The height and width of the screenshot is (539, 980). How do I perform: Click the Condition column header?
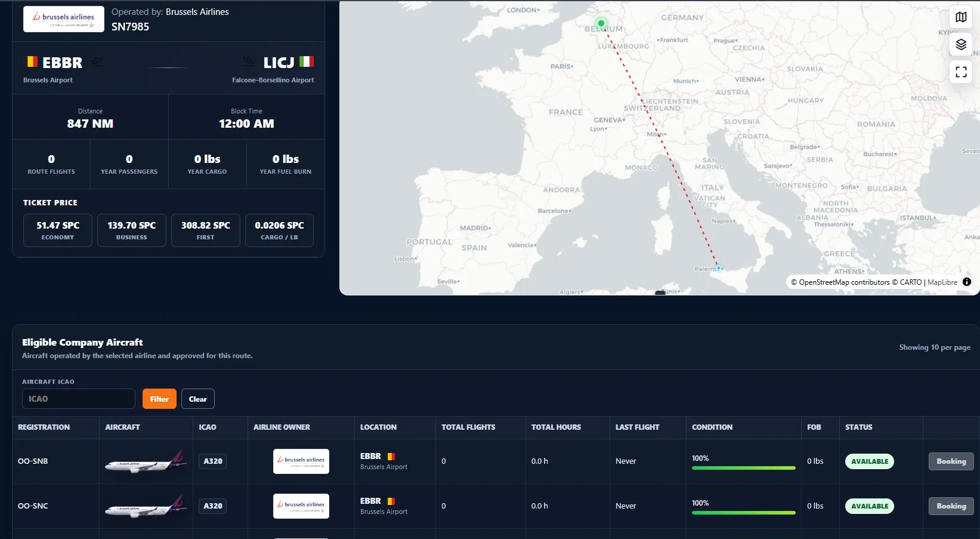tap(712, 427)
